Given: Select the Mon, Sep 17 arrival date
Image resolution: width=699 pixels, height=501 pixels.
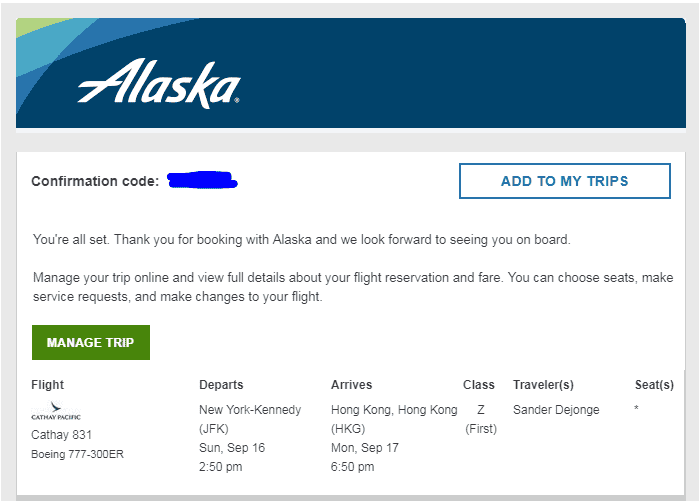Looking at the screenshot, I should click(x=364, y=447).
